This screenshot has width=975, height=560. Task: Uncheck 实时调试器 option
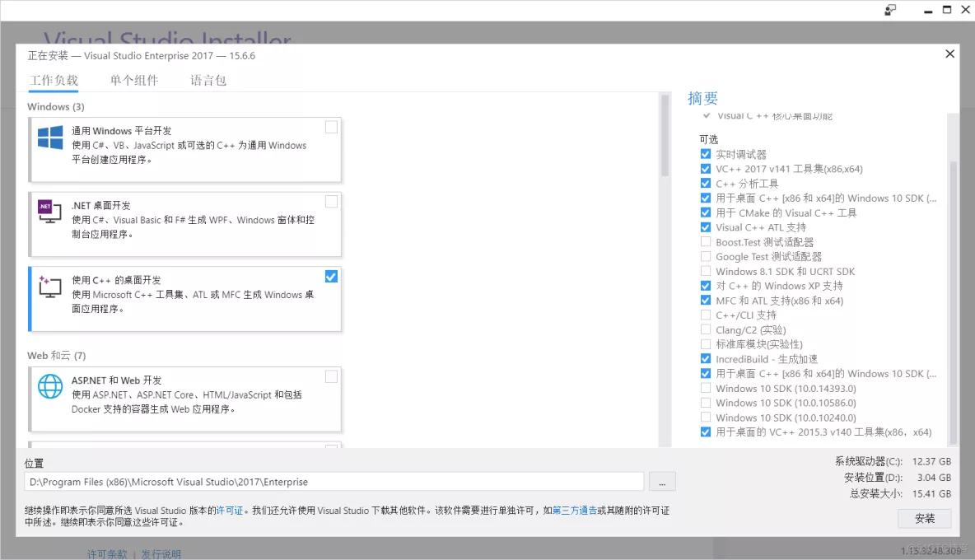705,154
